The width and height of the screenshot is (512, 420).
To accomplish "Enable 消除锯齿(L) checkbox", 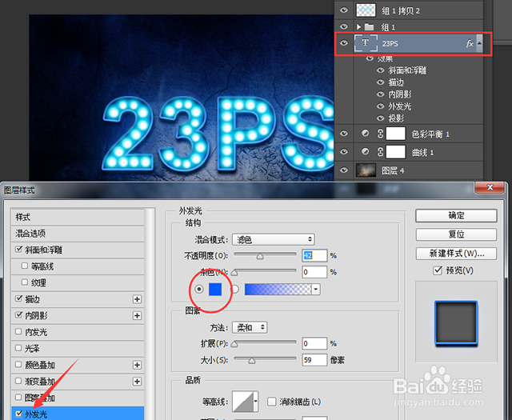I will (x=272, y=402).
